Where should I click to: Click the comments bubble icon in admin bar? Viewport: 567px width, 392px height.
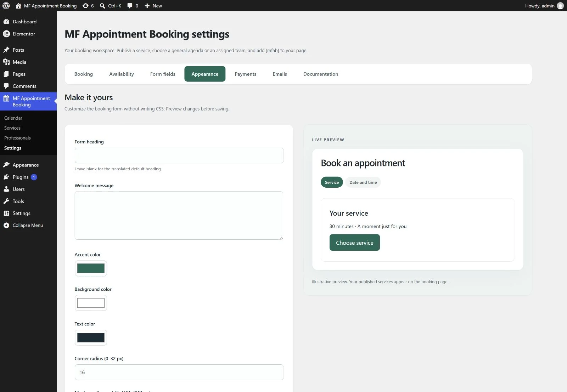click(x=130, y=6)
